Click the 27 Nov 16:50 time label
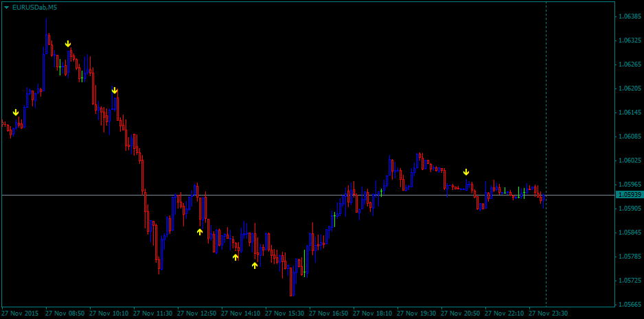The image size is (644, 319). [328, 314]
